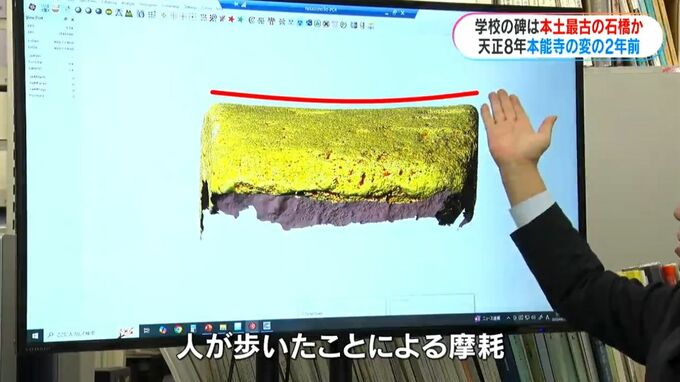Click the white triangle mesh toolbar icon
The width and height of the screenshot is (680, 382).
coord(119,13)
